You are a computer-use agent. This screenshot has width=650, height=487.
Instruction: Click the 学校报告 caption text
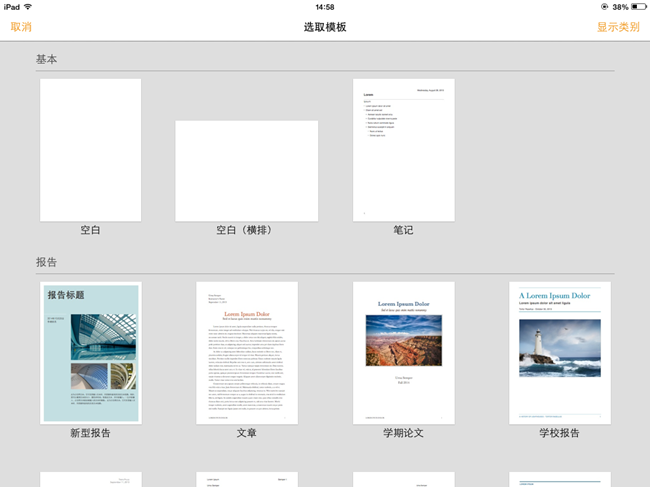(x=559, y=434)
